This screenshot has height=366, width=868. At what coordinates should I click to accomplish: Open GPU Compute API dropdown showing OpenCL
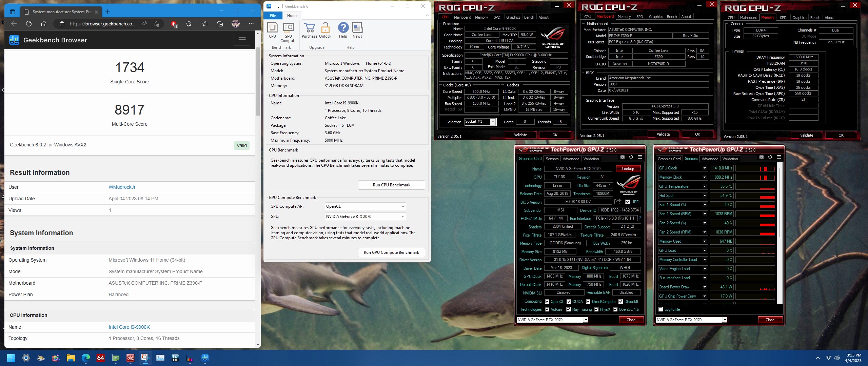click(365, 206)
